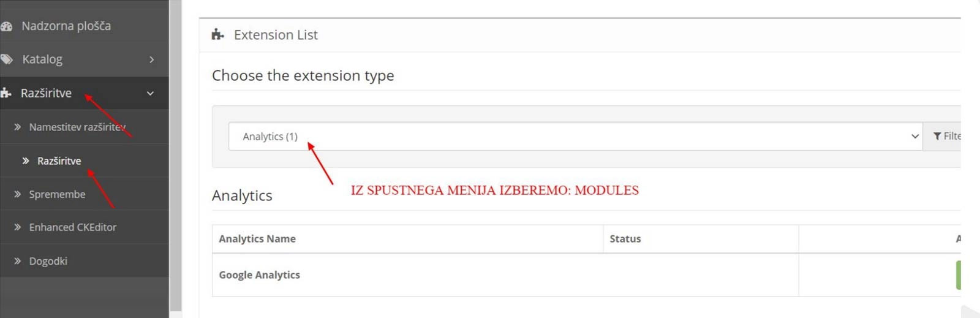This screenshot has width=980, height=318.
Task: Click the sidebar's vertical scrollbar
Action: click(176, 153)
